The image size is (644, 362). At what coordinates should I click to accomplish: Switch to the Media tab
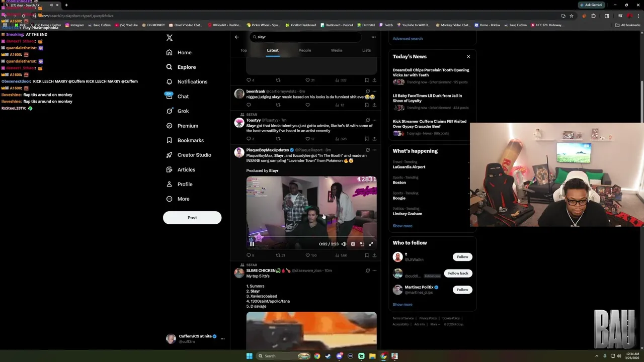[337, 50]
